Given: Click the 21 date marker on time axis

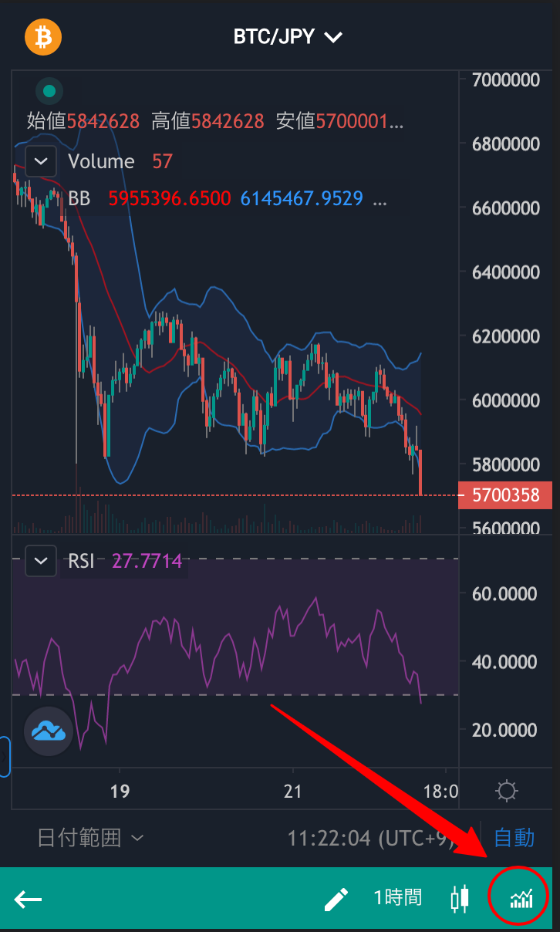Looking at the screenshot, I should coord(292,791).
